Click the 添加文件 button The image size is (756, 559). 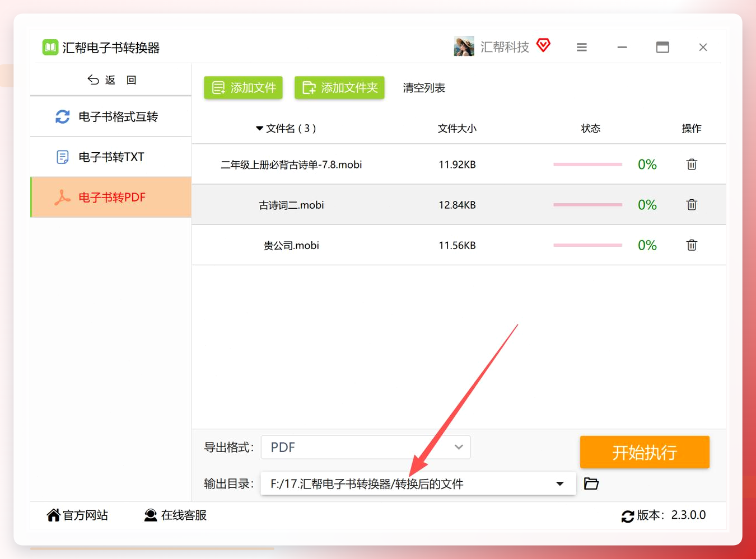(243, 88)
